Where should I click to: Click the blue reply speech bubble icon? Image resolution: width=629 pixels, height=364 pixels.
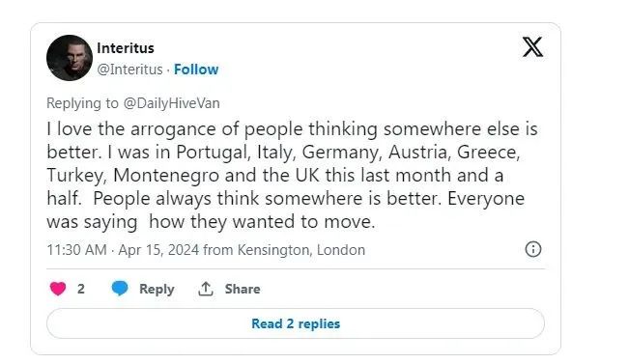[120, 289]
